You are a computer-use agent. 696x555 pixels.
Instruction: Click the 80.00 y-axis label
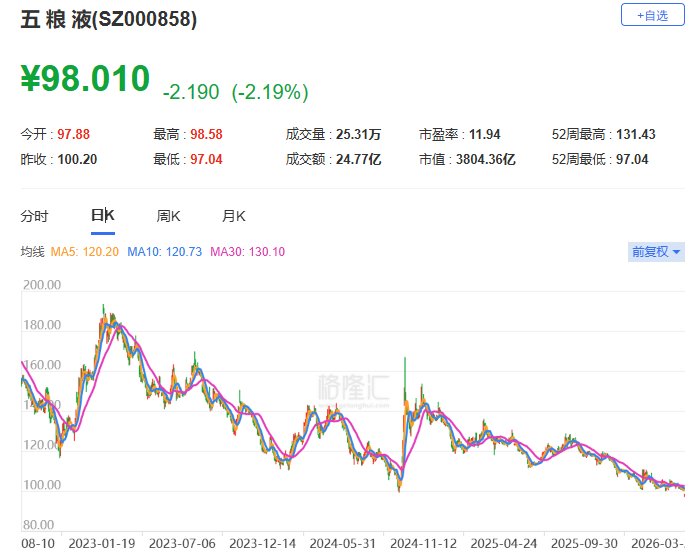point(38,525)
